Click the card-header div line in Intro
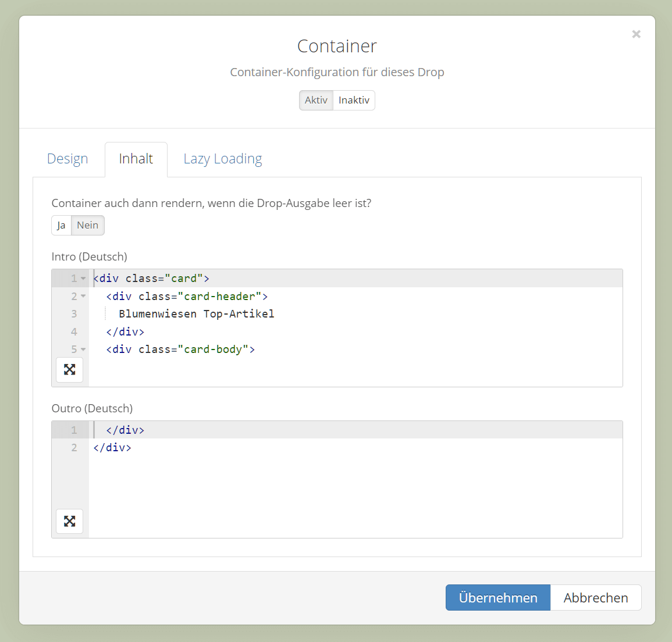 tap(187, 297)
